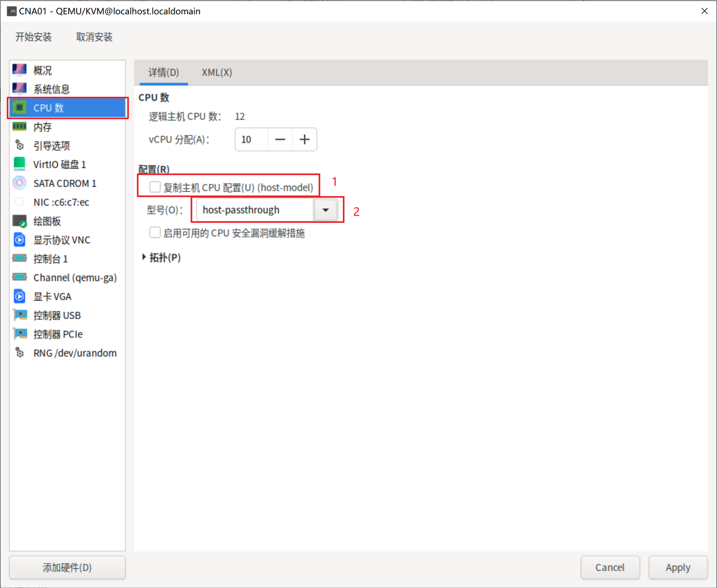Select the 详情(D) details tab
717x588 pixels.
tap(164, 73)
